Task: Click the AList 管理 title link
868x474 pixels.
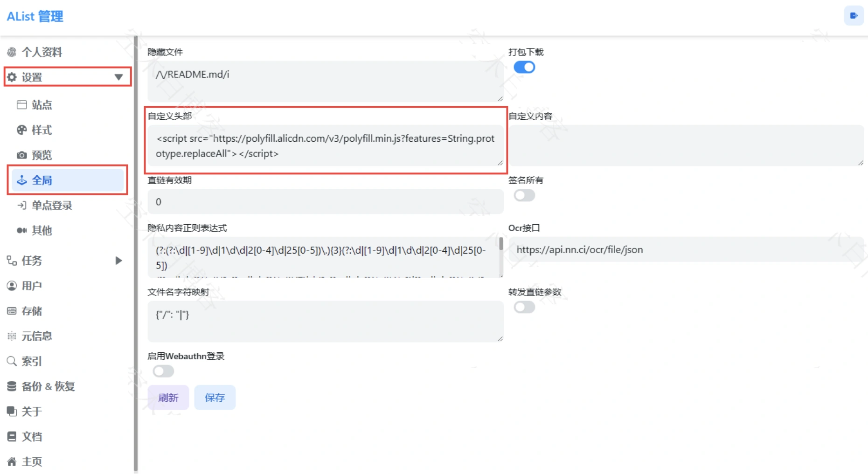Action: click(x=35, y=17)
